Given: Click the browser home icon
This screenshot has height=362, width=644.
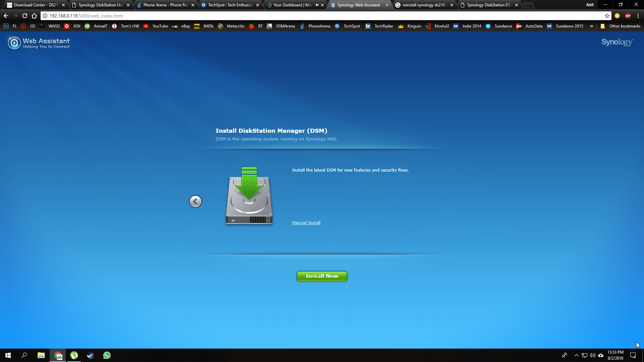Looking at the screenshot, I should click(34, 16).
